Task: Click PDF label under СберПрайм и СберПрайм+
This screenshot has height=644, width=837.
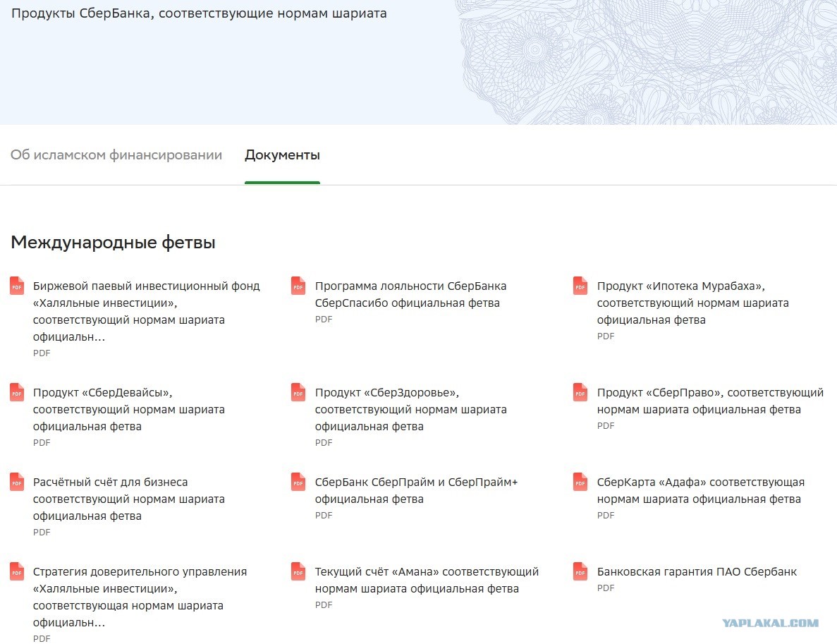Action: [x=324, y=516]
